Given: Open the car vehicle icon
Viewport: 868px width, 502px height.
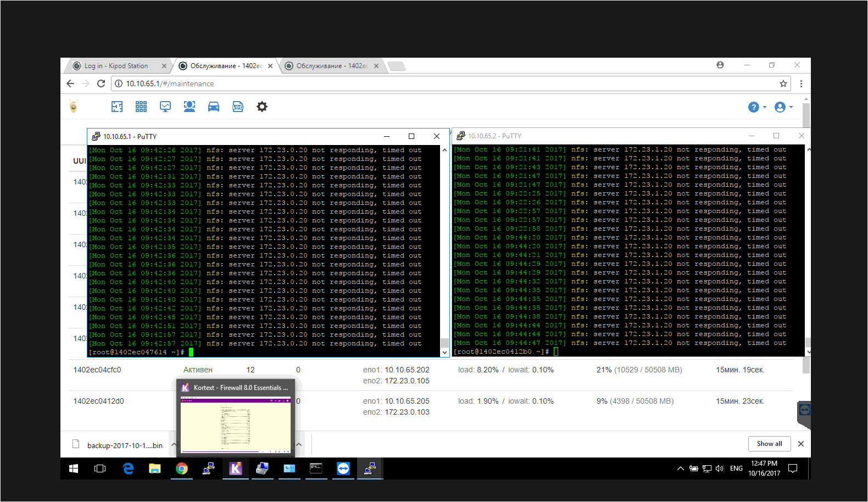Looking at the screenshot, I should pyautogui.click(x=214, y=107).
